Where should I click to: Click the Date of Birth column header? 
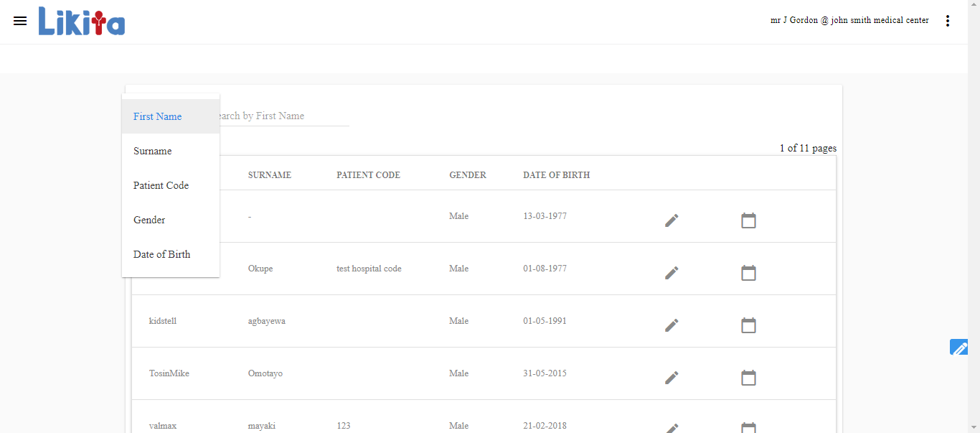point(557,175)
